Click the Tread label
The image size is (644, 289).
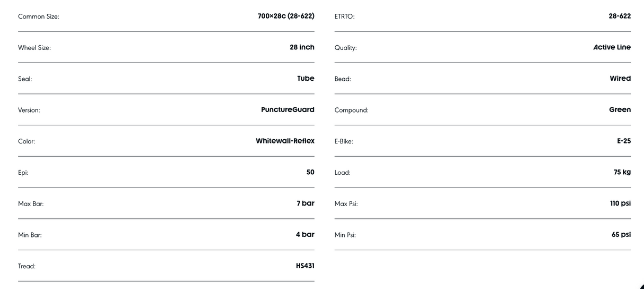(x=27, y=266)
